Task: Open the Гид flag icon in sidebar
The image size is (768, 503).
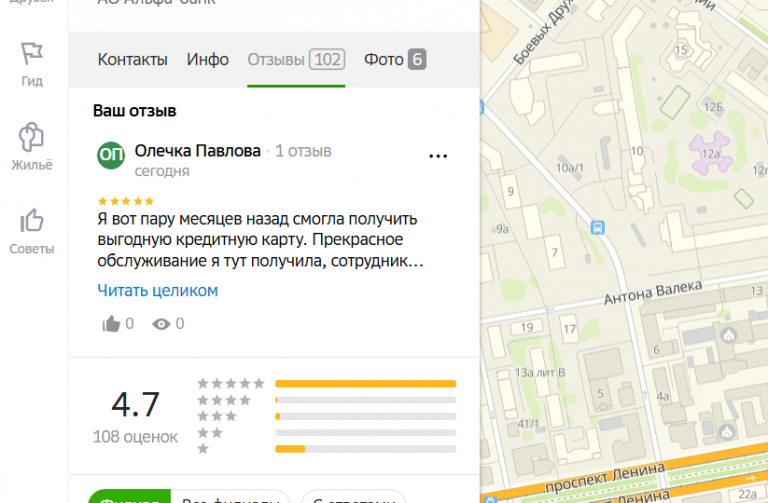Action: pyautogui.click(x=32, y=53)
